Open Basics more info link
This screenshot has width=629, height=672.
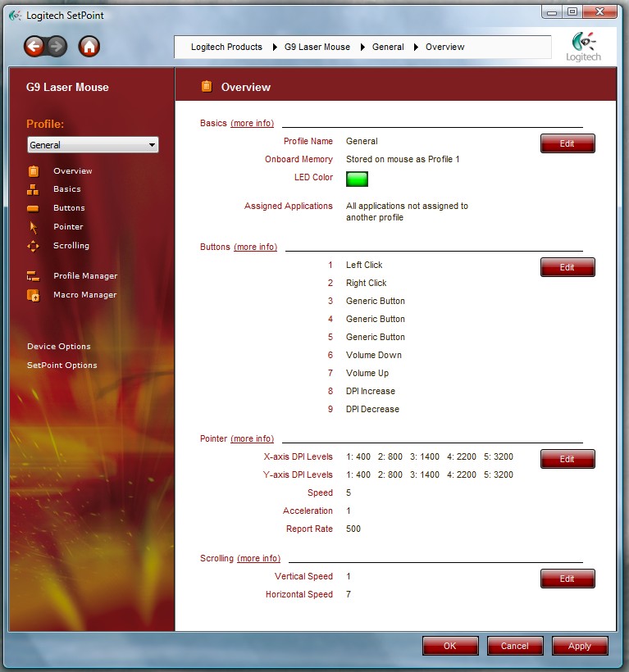pos(252,124)
